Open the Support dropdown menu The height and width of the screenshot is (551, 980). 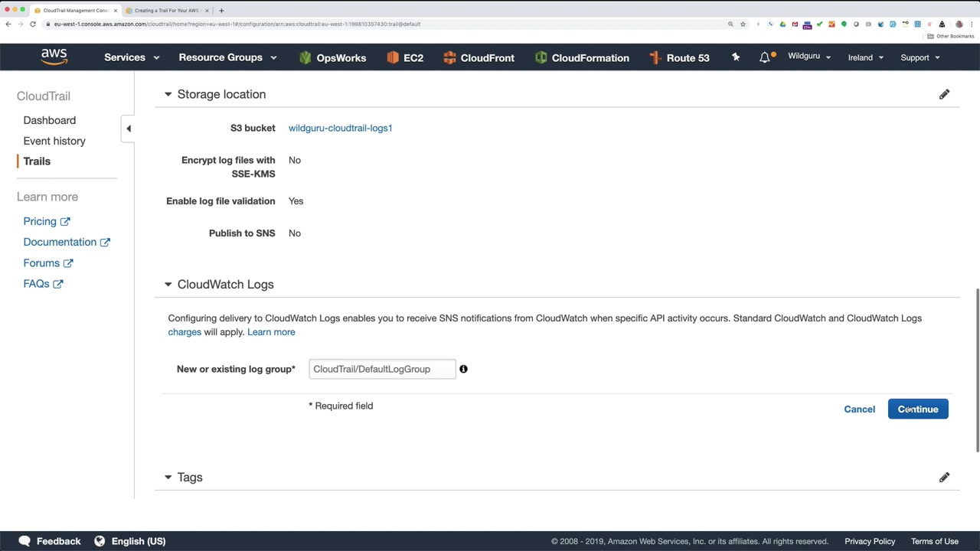coord(920,57)
